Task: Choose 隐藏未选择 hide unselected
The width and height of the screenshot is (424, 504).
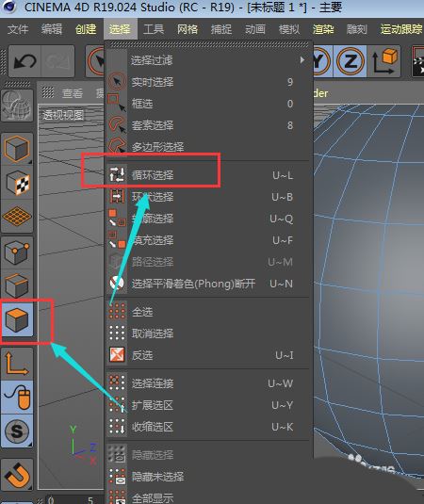Action: tap(208, 477)
